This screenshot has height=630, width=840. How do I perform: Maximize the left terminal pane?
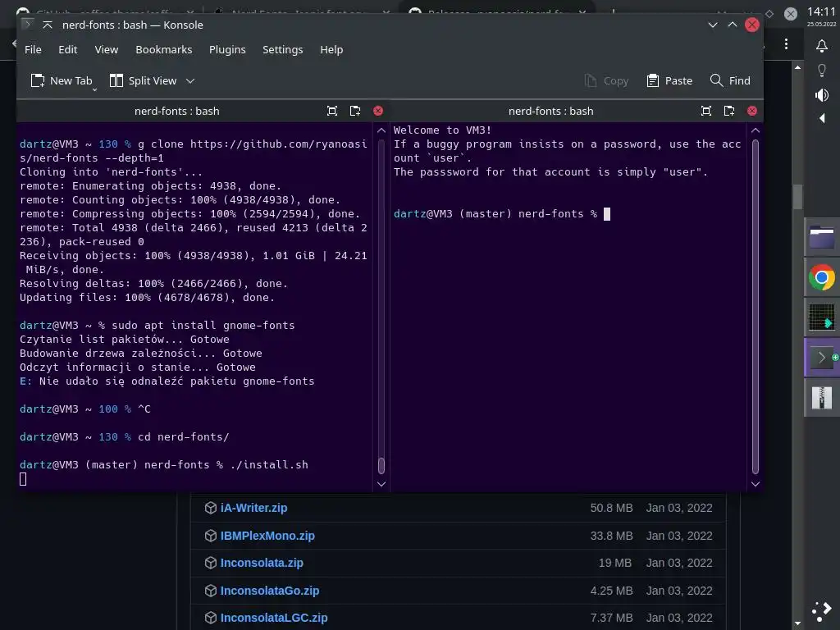tap(332, 111)
